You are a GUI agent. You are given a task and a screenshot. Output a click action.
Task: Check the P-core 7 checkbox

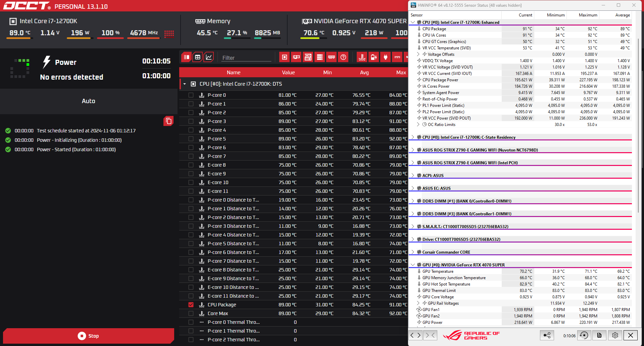191,156
